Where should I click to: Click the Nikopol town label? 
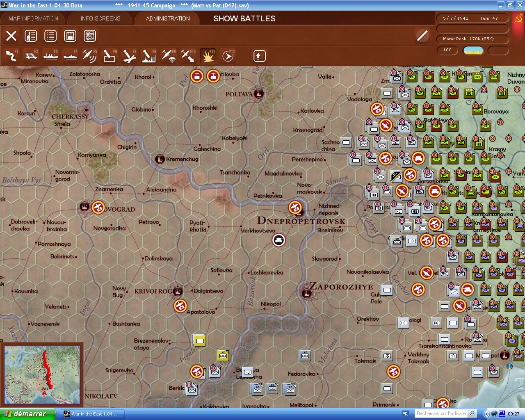click(271, 304)
